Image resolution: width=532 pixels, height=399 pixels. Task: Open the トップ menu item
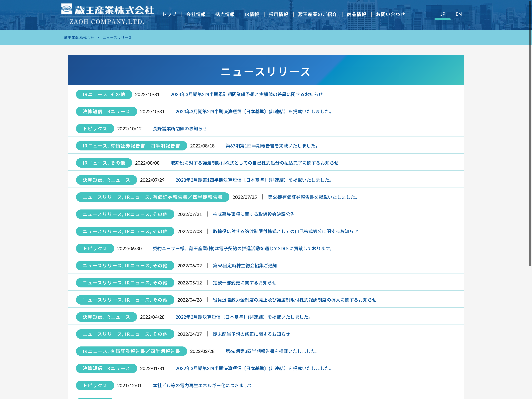[x=169, y=14]
